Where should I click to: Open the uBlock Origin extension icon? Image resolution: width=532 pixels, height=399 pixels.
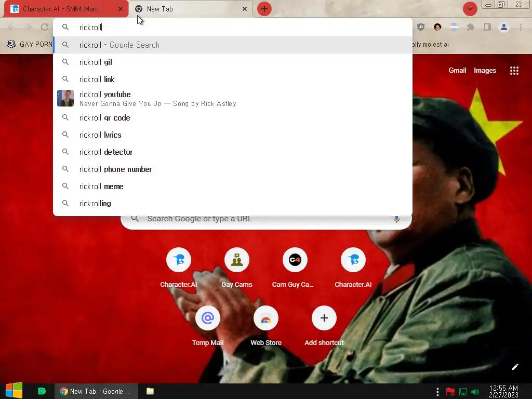[421, 27]
